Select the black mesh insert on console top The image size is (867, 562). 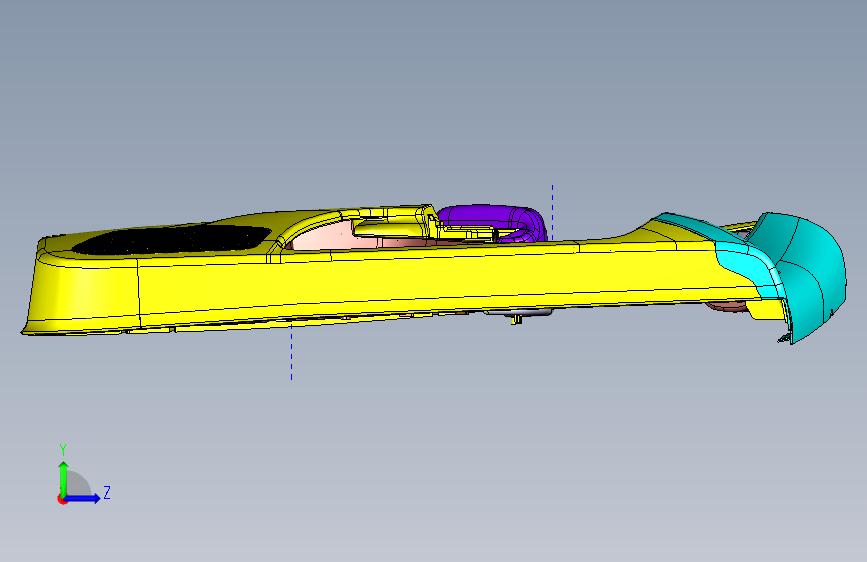click(173, 239)
